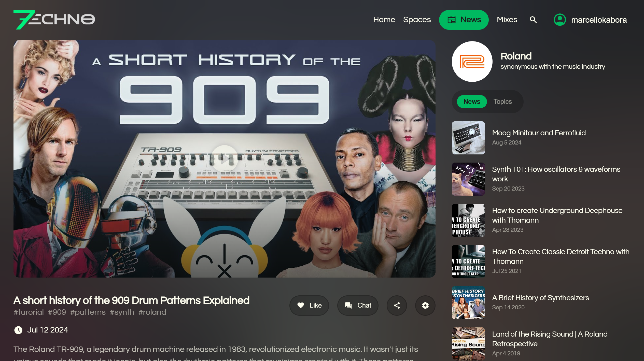Screen dimensions: 644x361
Task: Open 'How to create Underground Deephouse' title
Action: [x=557, y=215]
